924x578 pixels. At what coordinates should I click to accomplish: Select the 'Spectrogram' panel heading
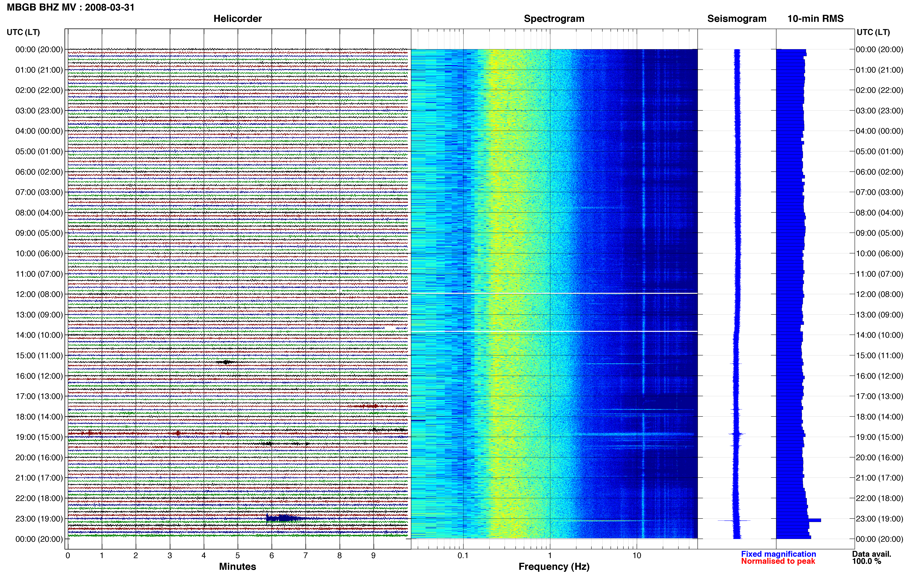pyautogui.click(x=554, y=19)
